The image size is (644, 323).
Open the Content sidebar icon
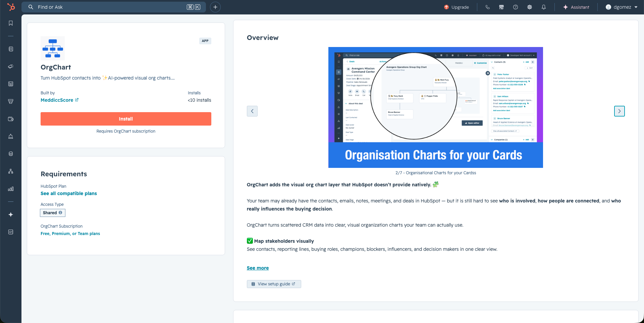(x=11, y=84)
